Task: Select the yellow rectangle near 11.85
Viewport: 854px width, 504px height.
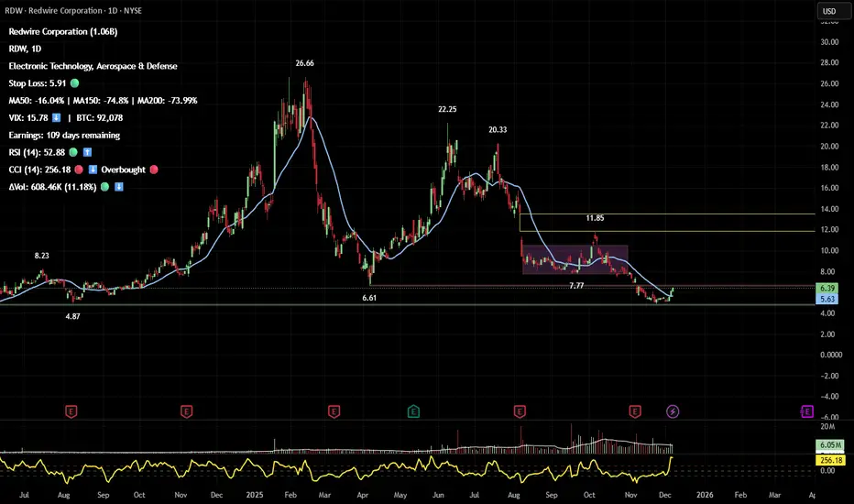Action: coord(667,223)
